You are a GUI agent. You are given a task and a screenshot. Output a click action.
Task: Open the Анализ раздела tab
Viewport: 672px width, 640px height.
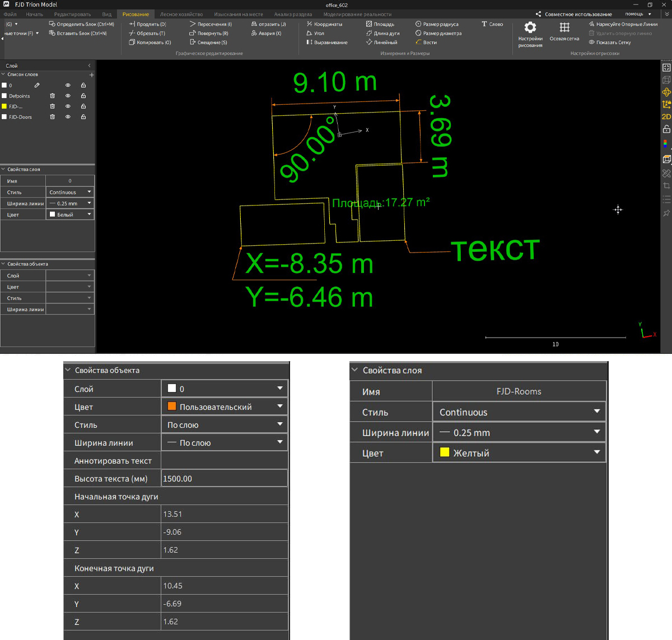tap(293, 14)
